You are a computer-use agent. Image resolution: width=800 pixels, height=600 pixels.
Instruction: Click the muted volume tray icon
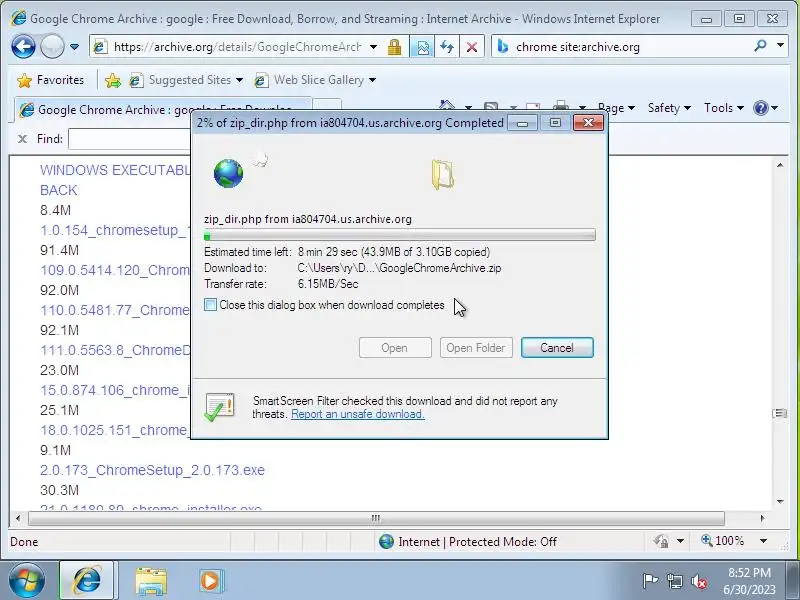[x=698, y=581]
